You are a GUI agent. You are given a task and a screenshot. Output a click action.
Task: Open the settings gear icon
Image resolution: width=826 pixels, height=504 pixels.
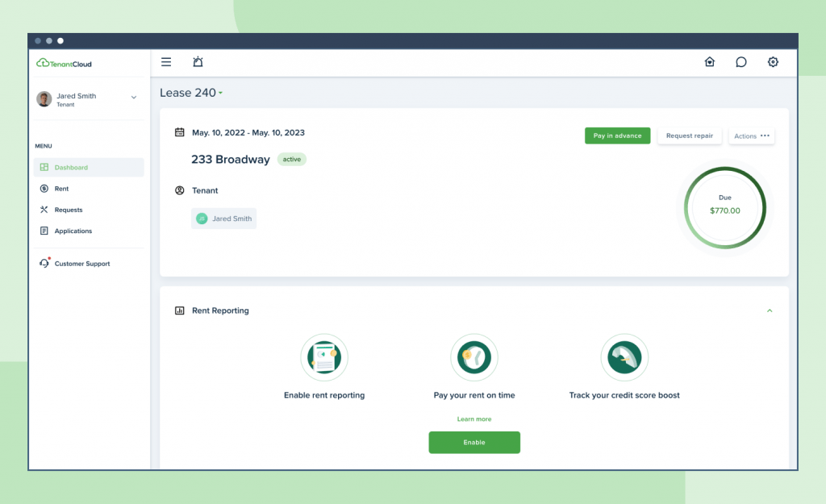pos(773,62)
